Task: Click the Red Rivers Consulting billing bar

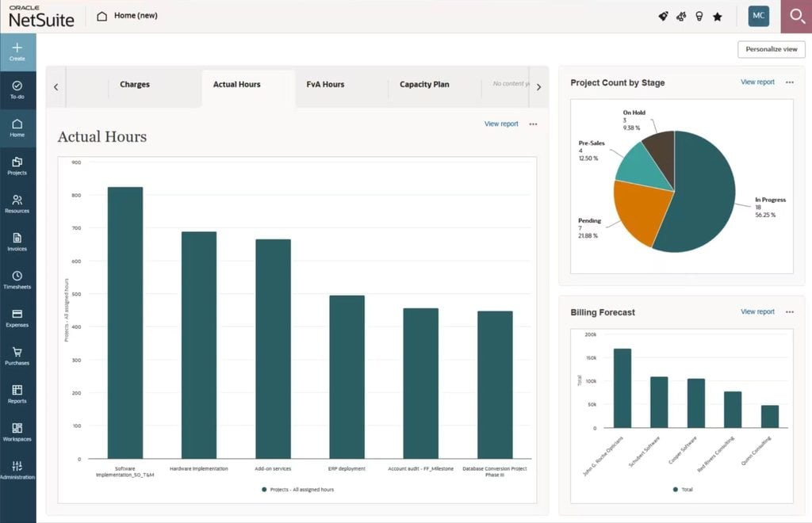Action: [x=733, y=410]
